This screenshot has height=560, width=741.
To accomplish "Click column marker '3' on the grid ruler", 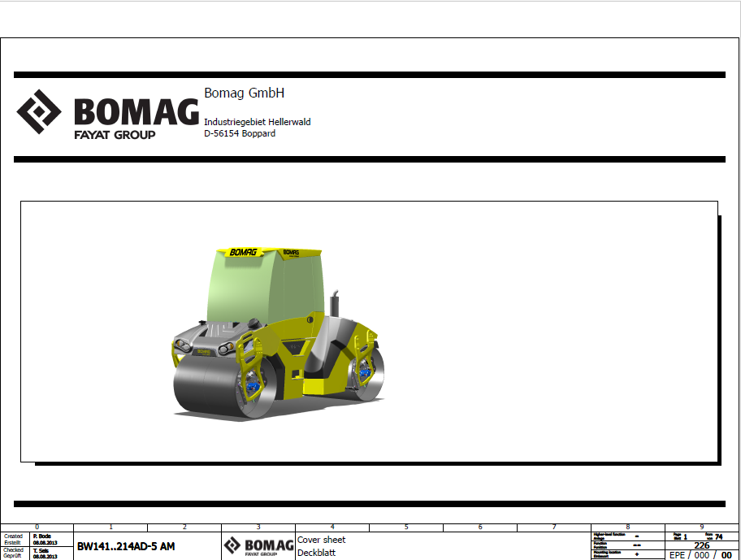I will pyautogui.click(x=258, y=527).
